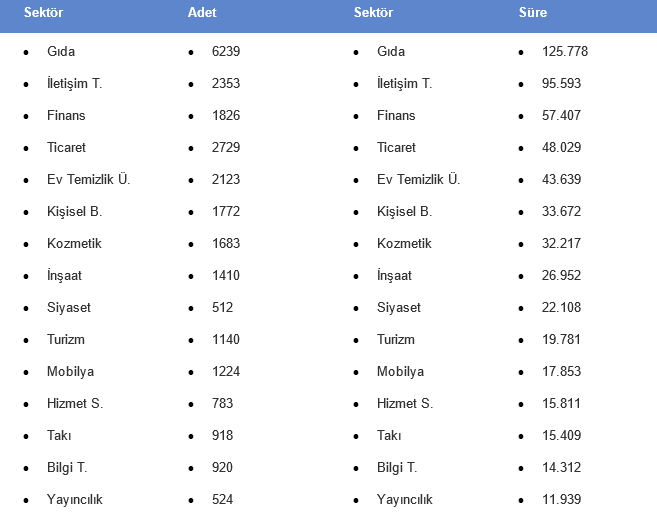
Task: Click the İletişim T. value 2353
Action: (226, 83)
